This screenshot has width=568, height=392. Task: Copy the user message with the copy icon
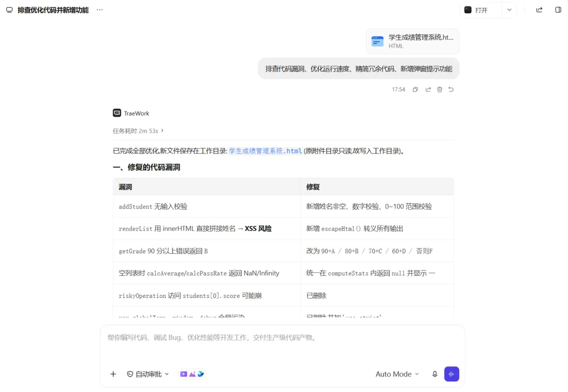click(415, 89)
